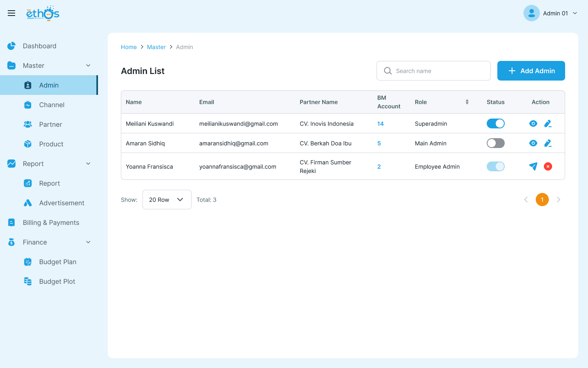The width and height of the screenshot is (588, 368).
Task: Click Home breadcrumb link
Action: [x=129, y=47]
